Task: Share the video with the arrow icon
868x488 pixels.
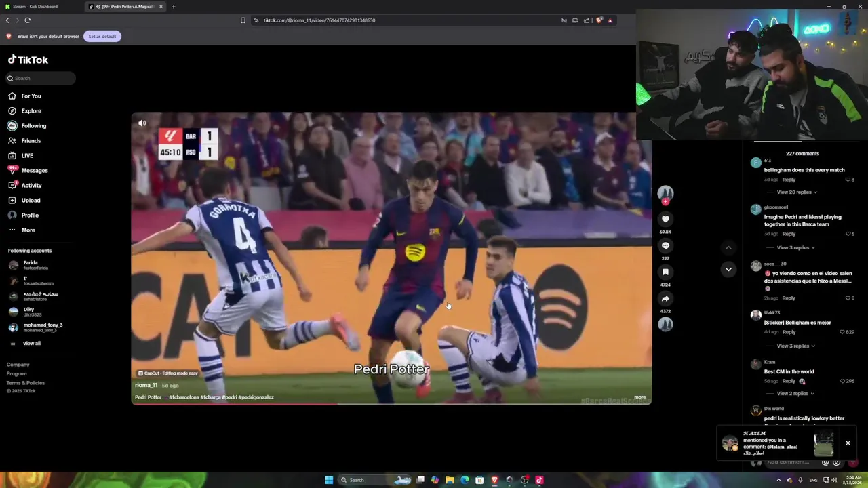Action: 665,298
